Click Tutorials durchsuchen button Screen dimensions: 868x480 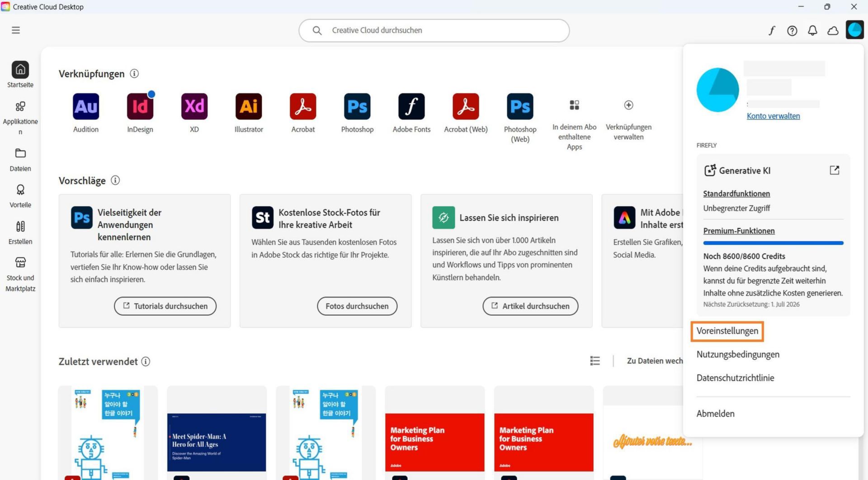click(165, 306)
